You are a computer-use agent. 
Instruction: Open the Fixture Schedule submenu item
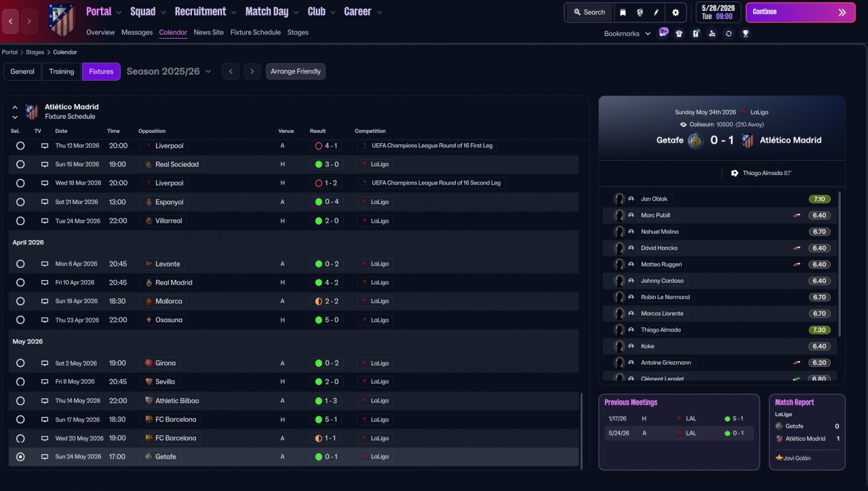[x=255, y=33]
